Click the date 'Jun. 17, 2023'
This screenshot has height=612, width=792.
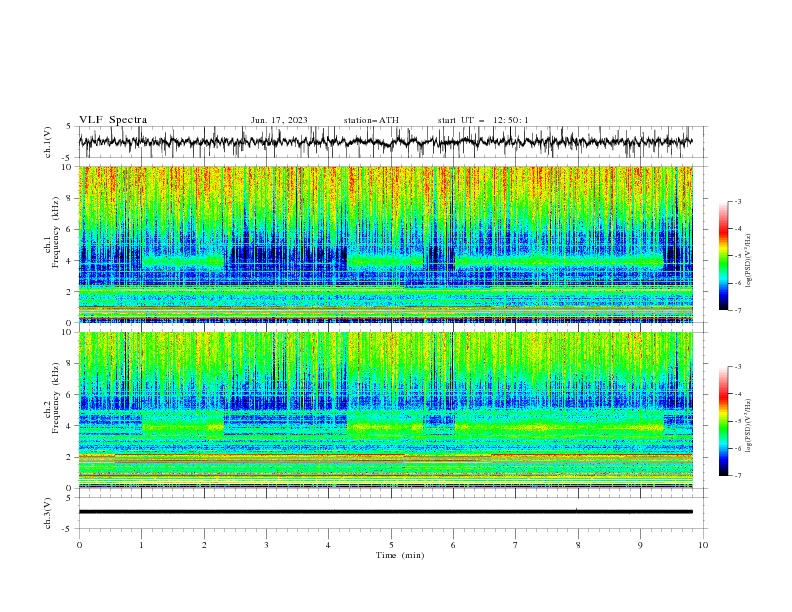click(x=279, y=120)
